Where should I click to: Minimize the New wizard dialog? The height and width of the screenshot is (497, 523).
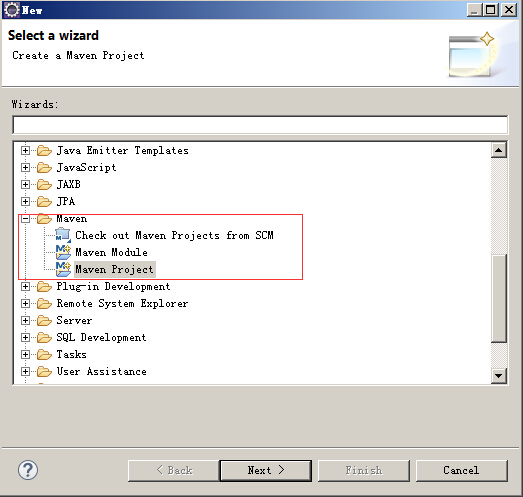tap(475, 10)
